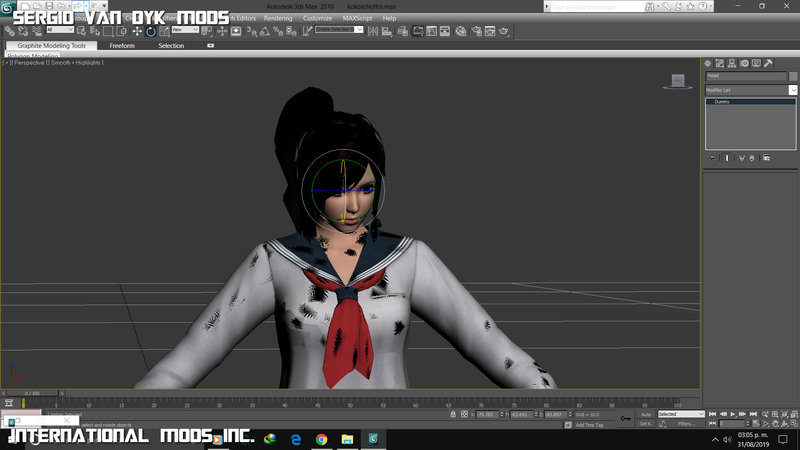Open reference coordinate system dropdown View
The width and height of the screenshot is (800, 450).
click(185, 30)
